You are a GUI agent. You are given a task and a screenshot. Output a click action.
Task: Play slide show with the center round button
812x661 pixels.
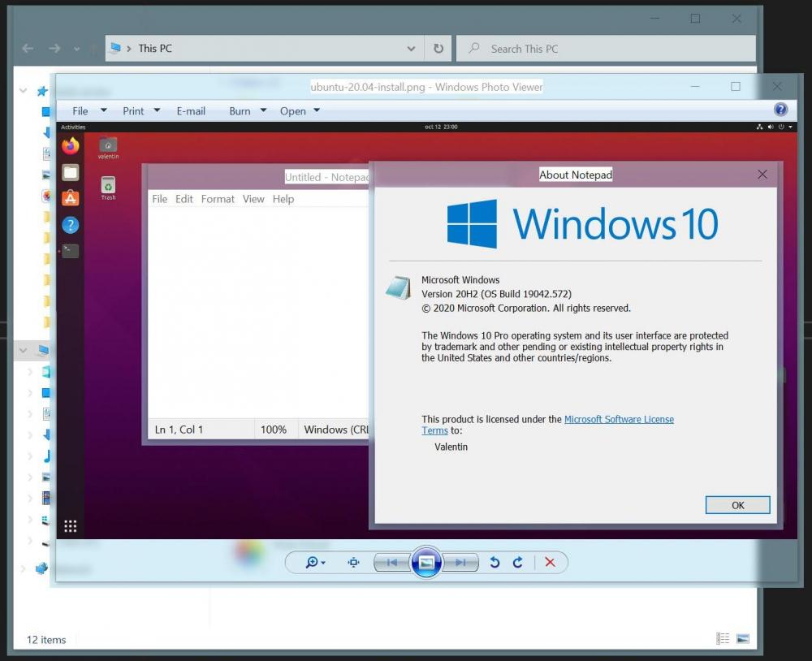pyautogui.click(x=426, y=562)
